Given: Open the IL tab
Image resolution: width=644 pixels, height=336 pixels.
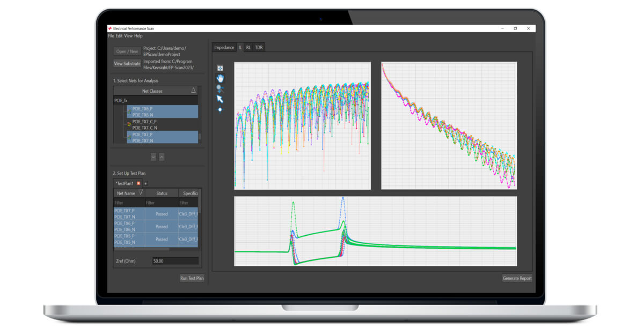Looking at the screenshot, I should coord(240,48).
